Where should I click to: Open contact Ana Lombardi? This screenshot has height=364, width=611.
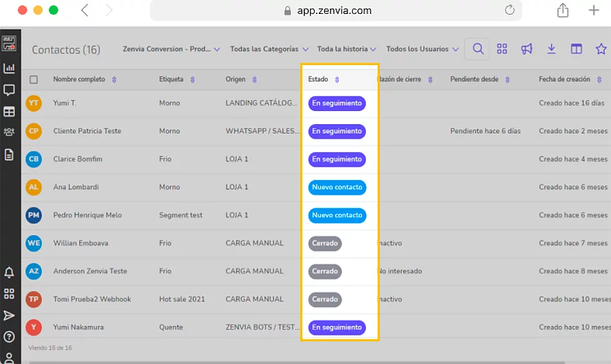(76, 187)
